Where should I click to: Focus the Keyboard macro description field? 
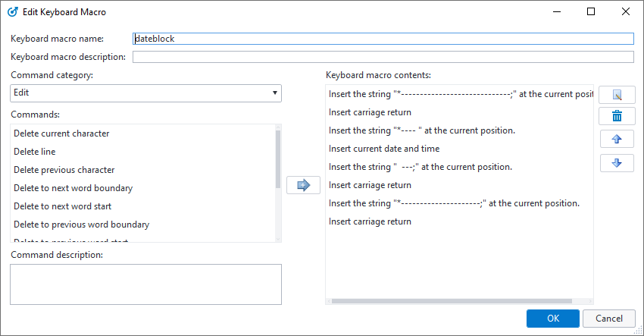click(383, 57)
